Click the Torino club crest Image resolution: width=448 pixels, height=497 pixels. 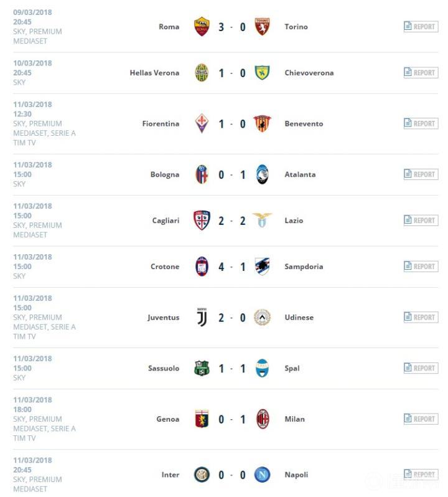263,27
